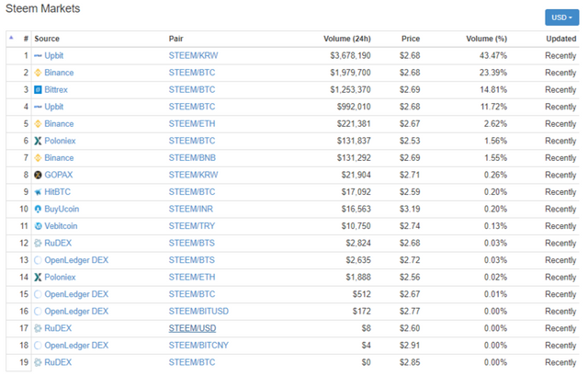Click the Binance logo icon in row 2

coord(38,73)
